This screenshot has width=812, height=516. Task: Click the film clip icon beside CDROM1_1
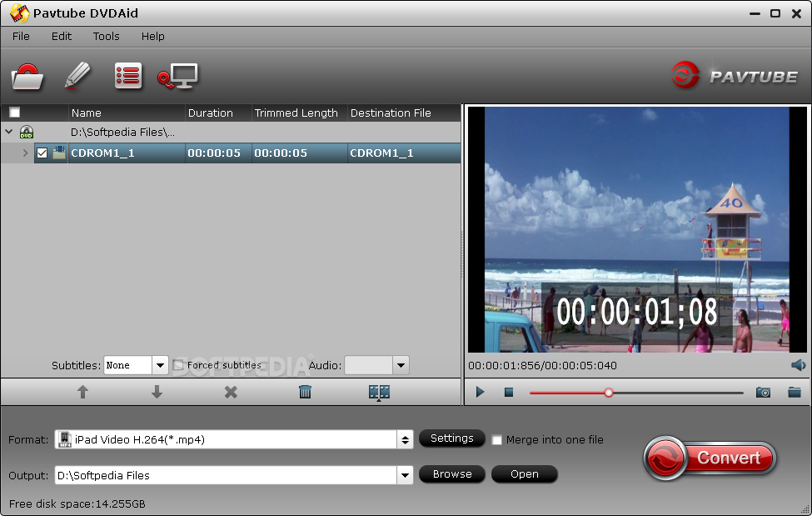click(60, 153)
